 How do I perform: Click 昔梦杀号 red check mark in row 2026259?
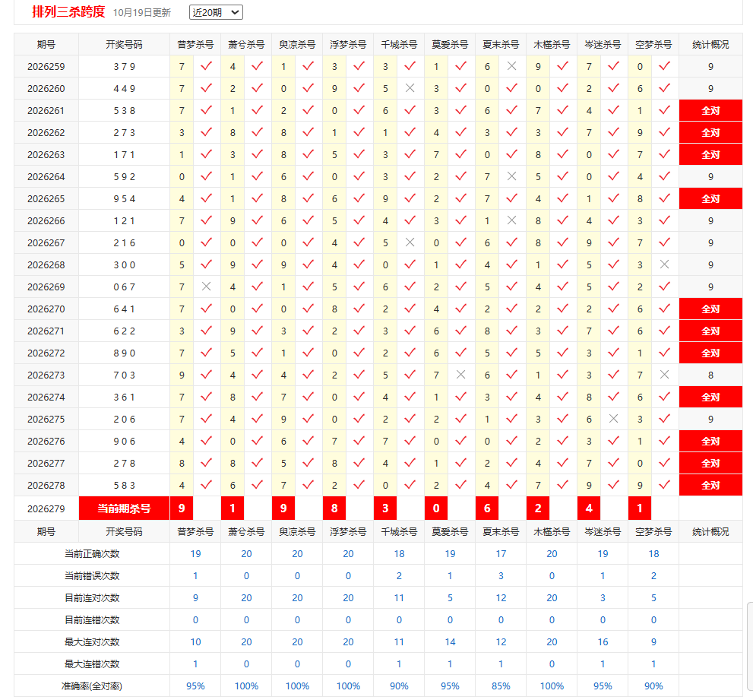coord(207,66)
